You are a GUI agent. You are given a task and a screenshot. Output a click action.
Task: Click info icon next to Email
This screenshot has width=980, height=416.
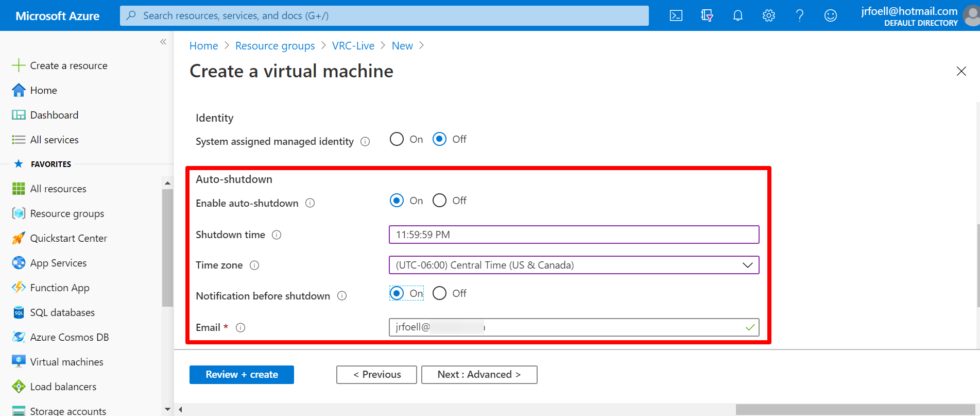click(x=240, y=327)
